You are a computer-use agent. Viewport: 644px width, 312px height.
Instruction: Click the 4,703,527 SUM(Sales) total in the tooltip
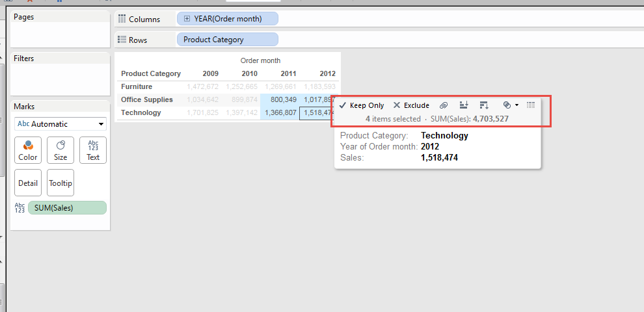coord(490,119)
